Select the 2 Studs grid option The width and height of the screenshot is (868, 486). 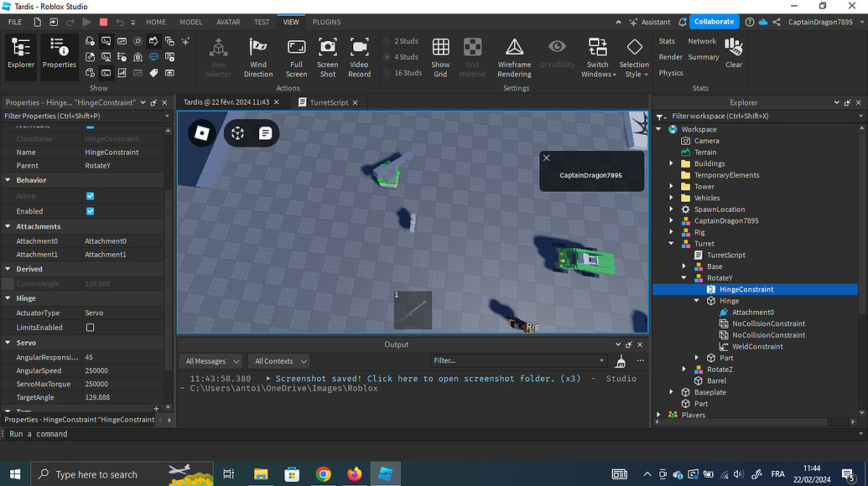(402, 41)
